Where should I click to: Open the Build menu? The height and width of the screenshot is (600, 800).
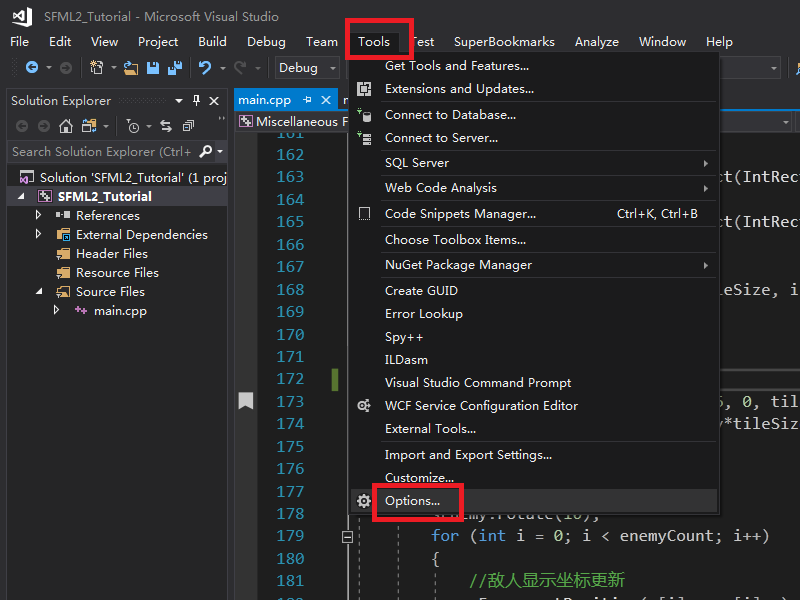[212, 41]
